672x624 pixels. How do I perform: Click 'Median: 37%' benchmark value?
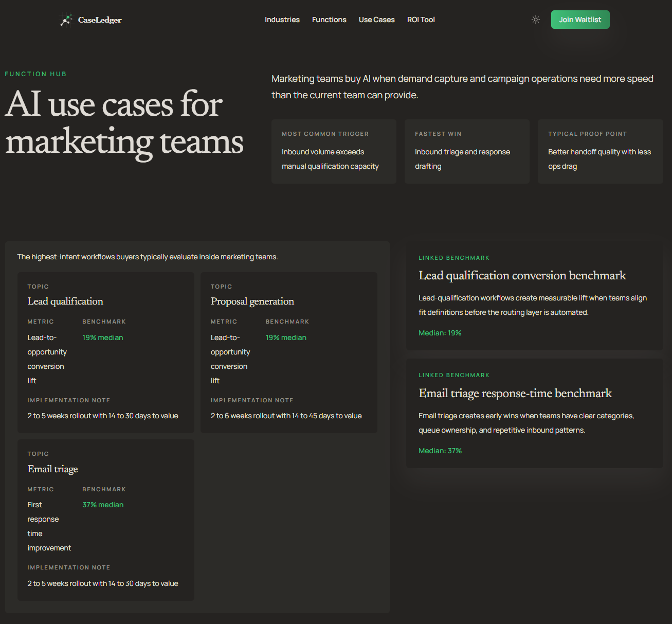[440, 451]
